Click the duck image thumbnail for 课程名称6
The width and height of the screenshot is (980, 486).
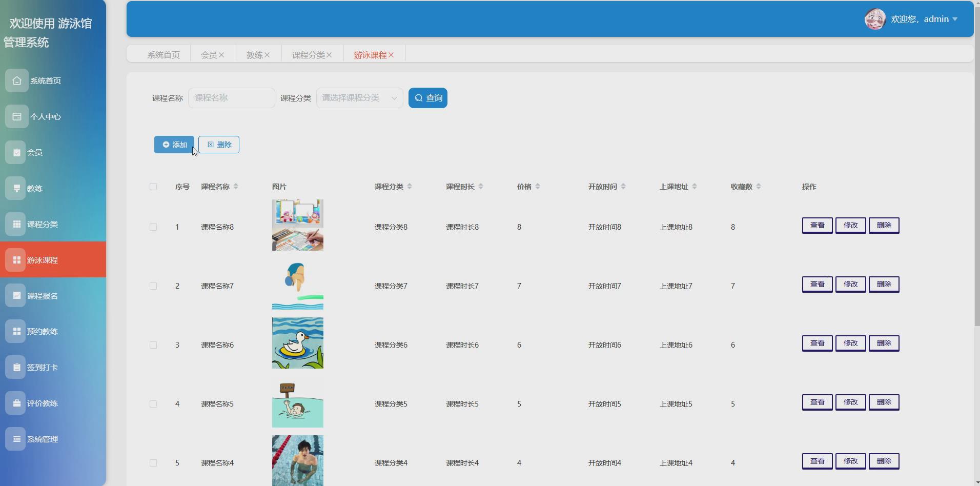pyautogui.click(x=297, y=343)
